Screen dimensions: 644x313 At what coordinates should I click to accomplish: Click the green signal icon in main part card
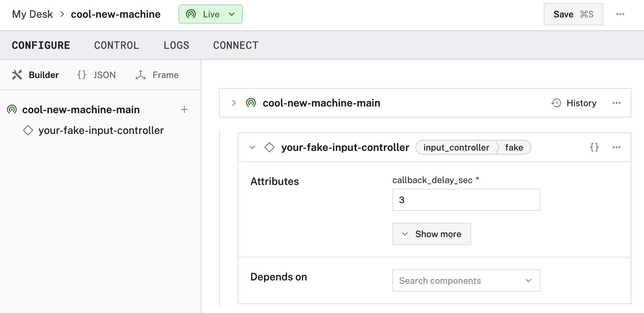point(251,103)
